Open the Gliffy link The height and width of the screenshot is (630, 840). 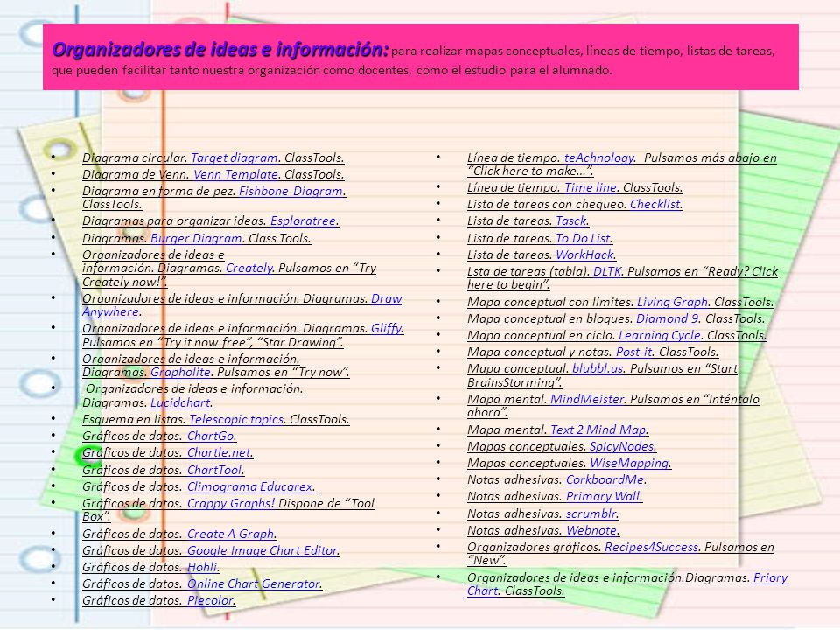(x=386, y=328)
